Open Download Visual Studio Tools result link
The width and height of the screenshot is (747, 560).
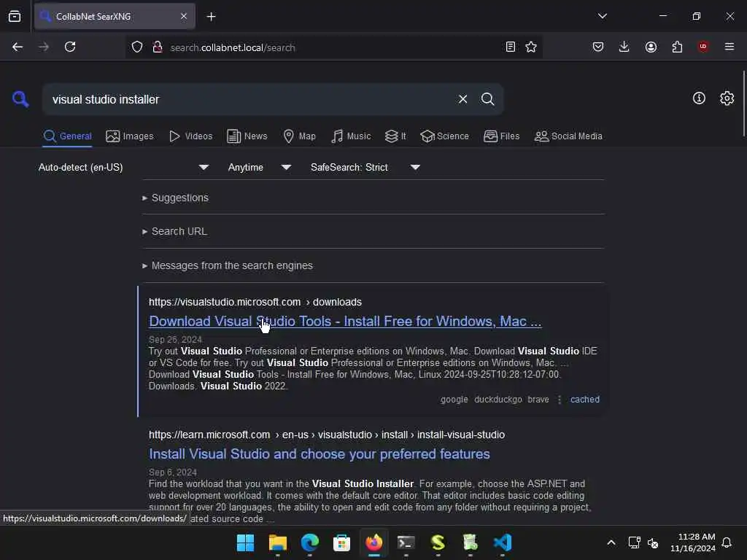345,322
